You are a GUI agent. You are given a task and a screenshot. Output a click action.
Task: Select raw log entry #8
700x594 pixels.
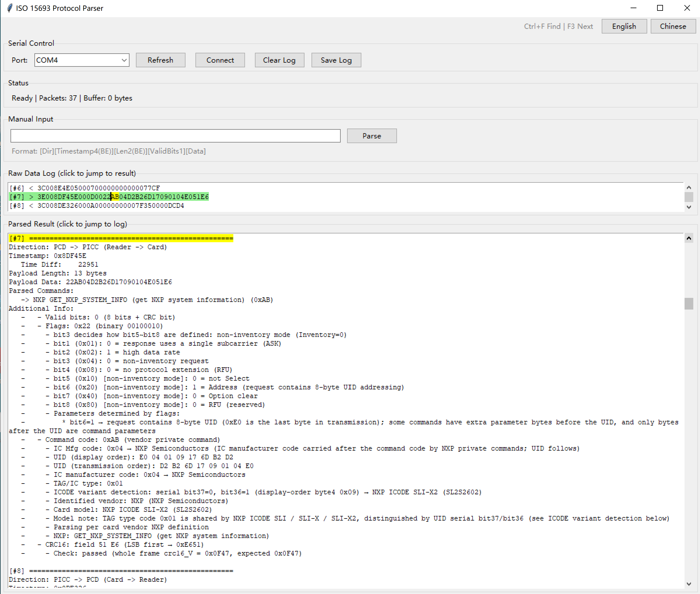coord(97,205)
